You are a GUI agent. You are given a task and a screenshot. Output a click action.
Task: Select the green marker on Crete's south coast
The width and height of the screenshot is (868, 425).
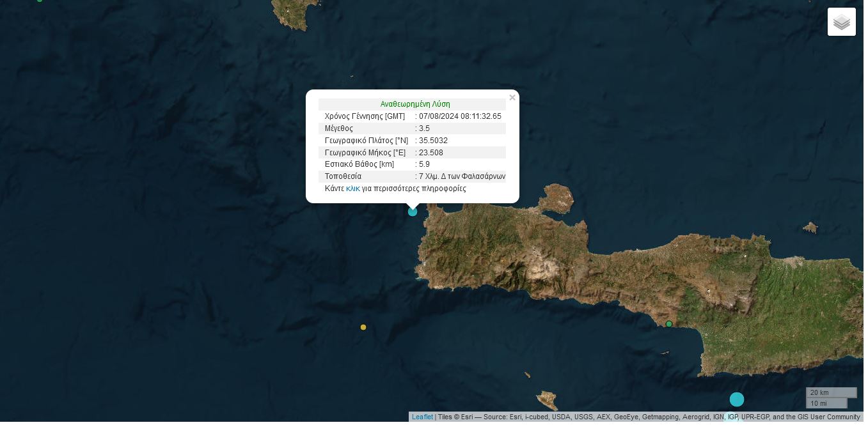pyautogui.click(x=669, y=324)
